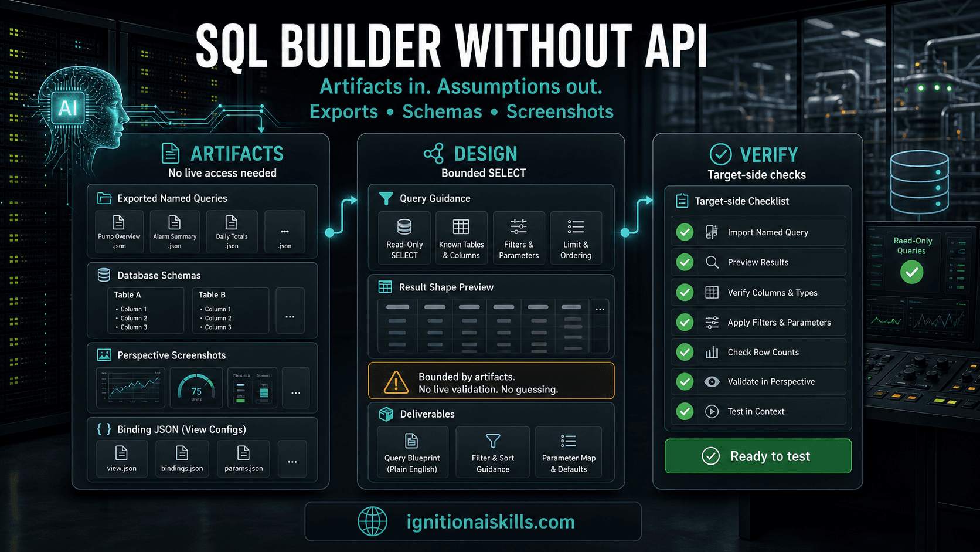Open the bindings.json file icon
980x552 pixels.
[x=182, y=453]
